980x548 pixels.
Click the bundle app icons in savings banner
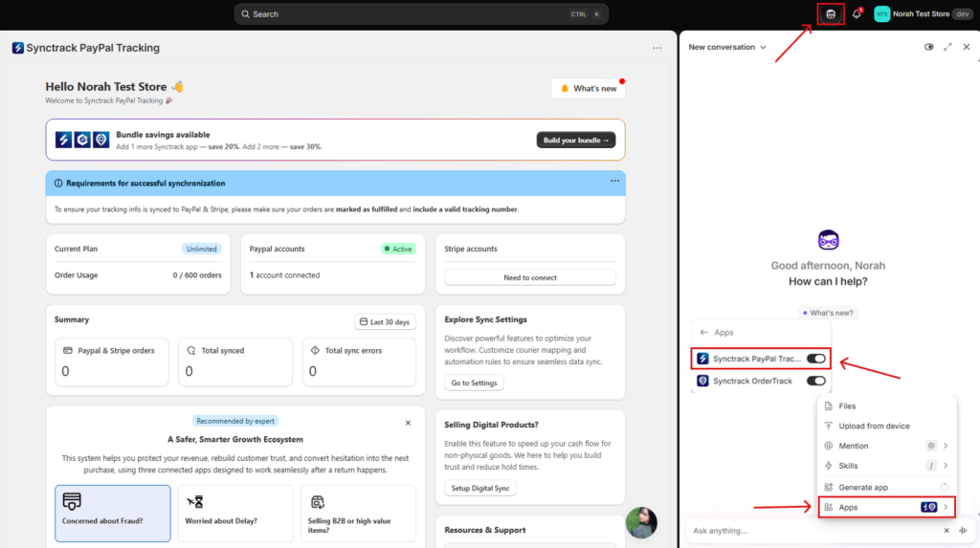82,140
